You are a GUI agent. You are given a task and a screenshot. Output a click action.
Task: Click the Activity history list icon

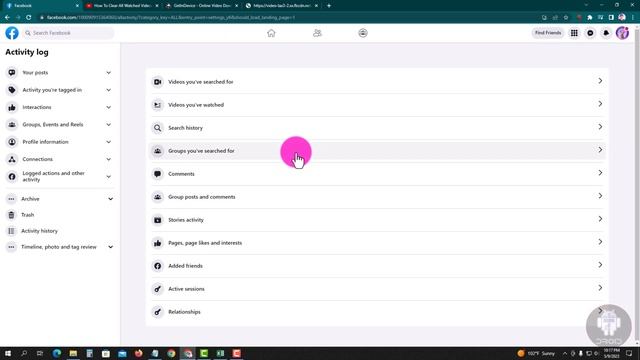[x=11, y=231]
